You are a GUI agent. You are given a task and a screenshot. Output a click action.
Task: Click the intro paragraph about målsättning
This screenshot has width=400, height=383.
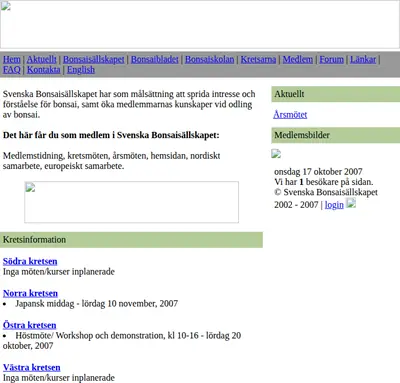[129, 104]
